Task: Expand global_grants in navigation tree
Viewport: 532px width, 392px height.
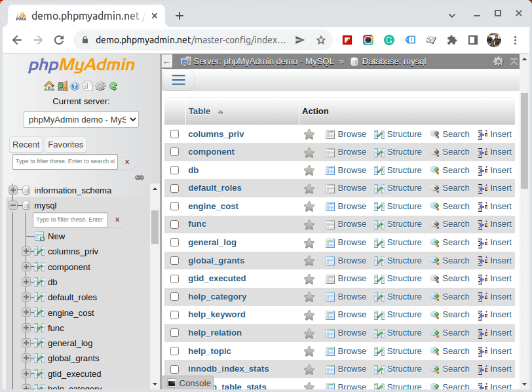Action: pos(26,358)
